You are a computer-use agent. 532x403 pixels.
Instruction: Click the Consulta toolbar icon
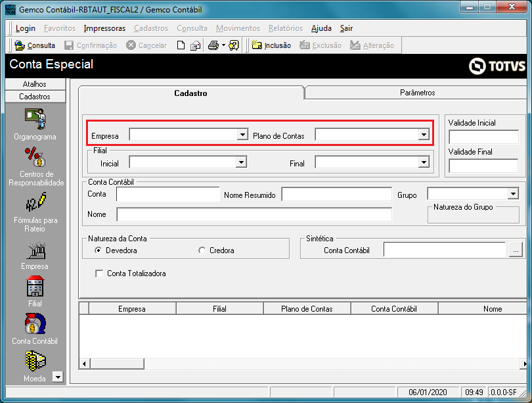click(x=20, y=45)
